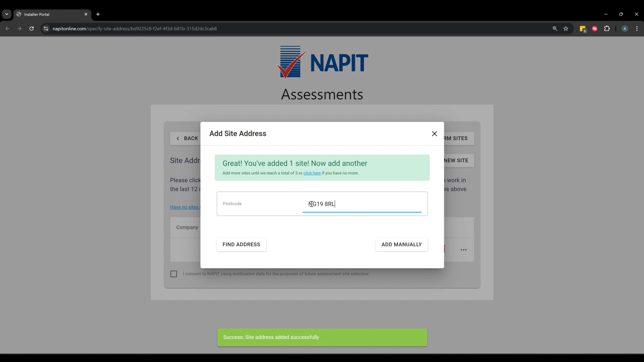This screenshot has width=644, height=362.
Task: Open site information via the tune icon
Action: coord(46,28)
